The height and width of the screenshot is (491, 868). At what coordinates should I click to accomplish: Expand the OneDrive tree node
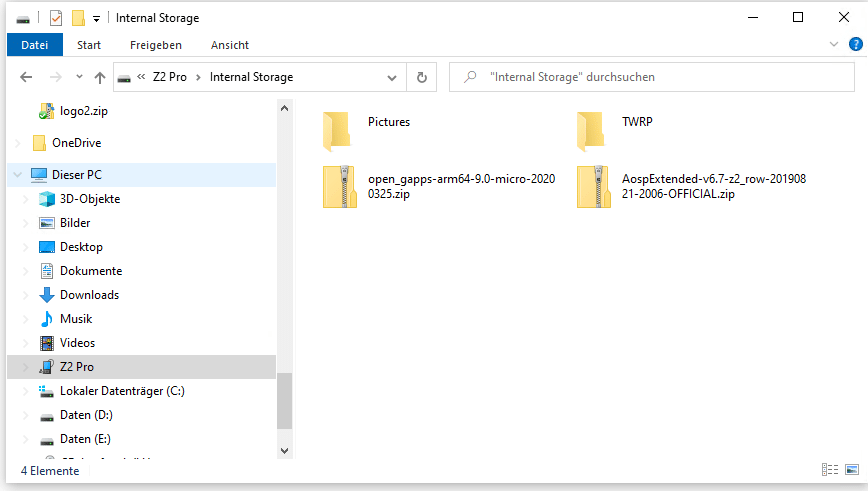(x=18, y=143)
